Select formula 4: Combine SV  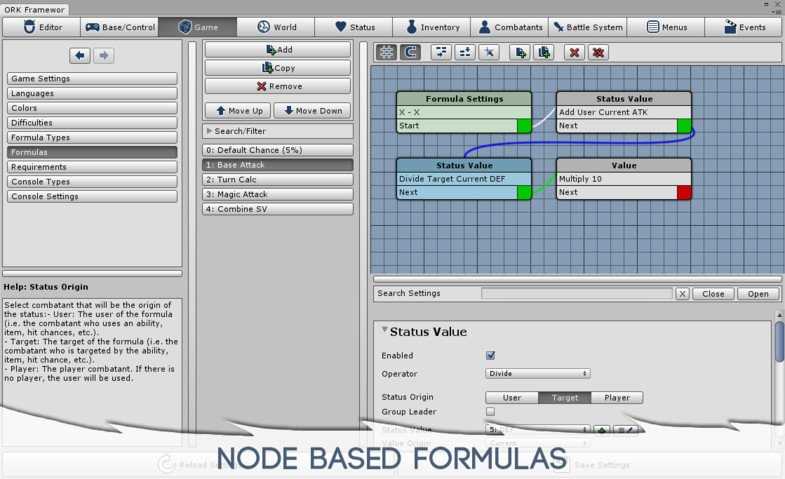tap(278, 209)
